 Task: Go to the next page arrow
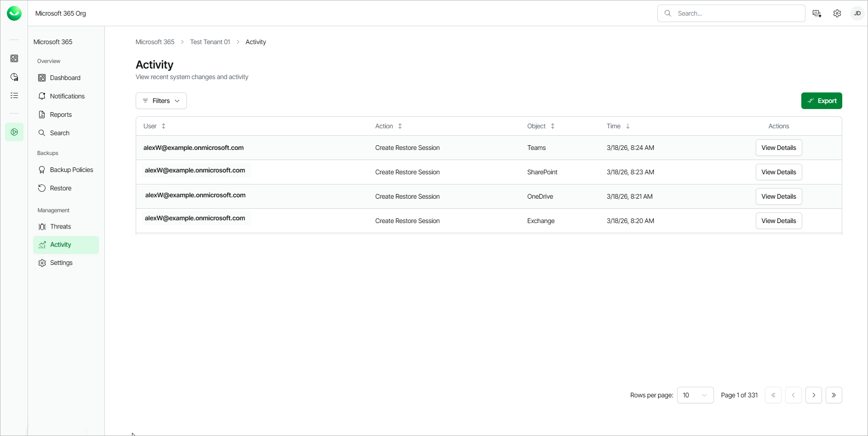[813, 395]
